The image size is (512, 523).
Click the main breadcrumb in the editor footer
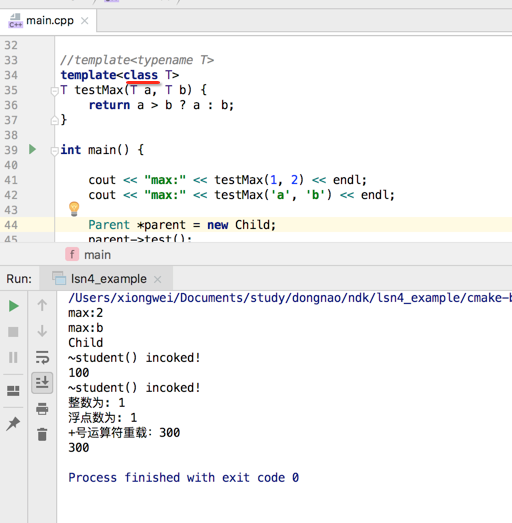(97, 255)
